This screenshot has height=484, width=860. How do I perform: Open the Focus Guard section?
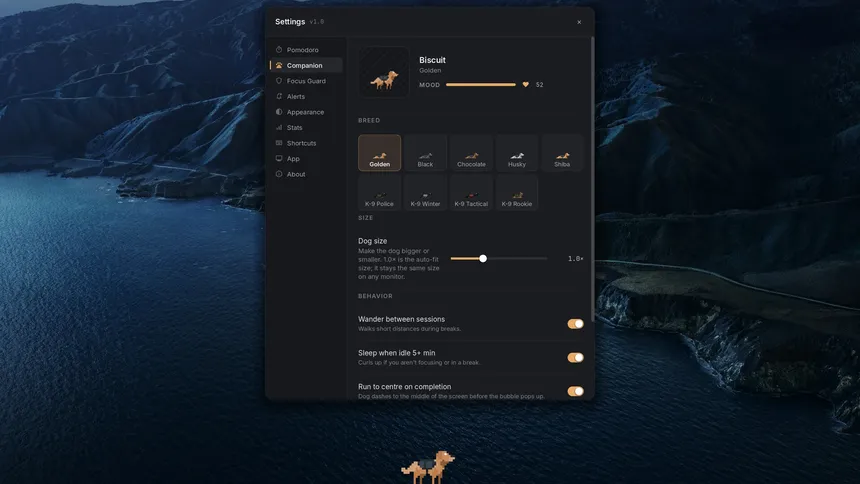pos(306,81)
